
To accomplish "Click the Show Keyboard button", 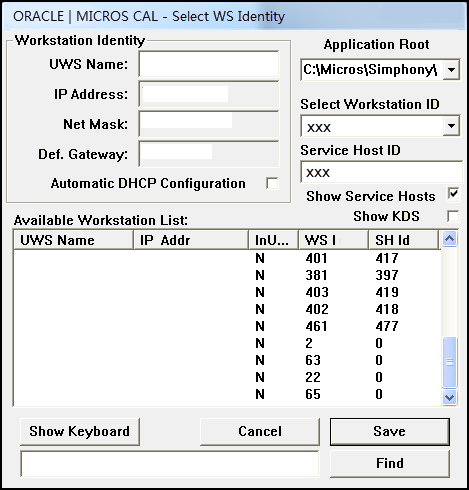I will (x=80, y=432).
